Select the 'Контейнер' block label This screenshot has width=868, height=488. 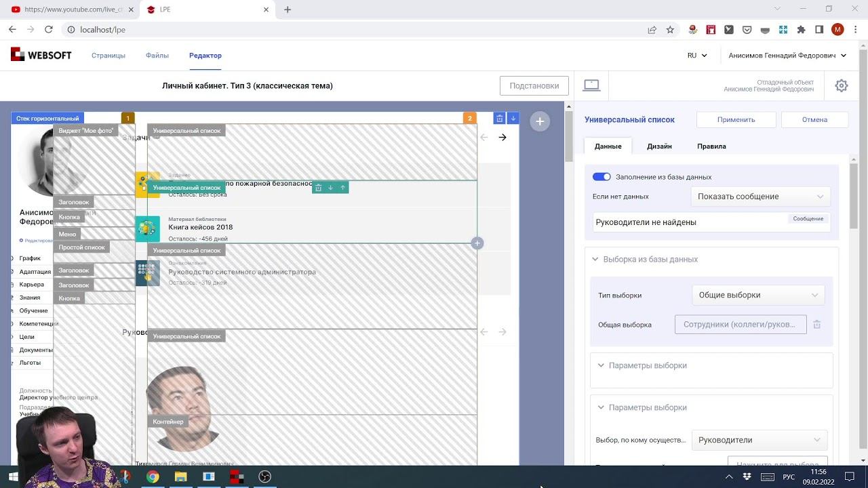168,422
